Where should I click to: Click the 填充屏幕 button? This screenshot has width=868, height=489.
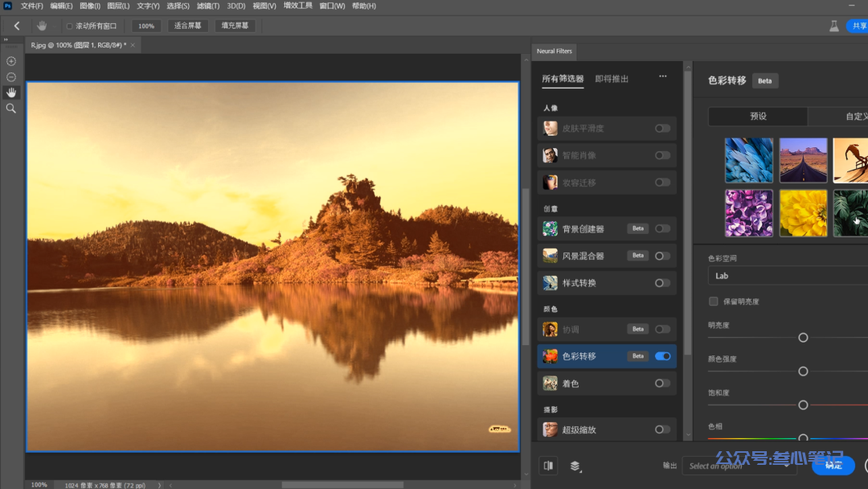click(x=235, y=26)
